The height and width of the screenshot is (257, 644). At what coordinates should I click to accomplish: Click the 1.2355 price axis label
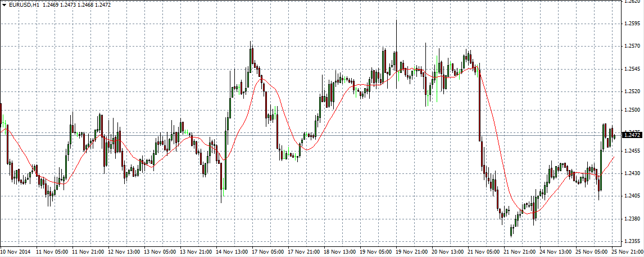pos(632,241)
